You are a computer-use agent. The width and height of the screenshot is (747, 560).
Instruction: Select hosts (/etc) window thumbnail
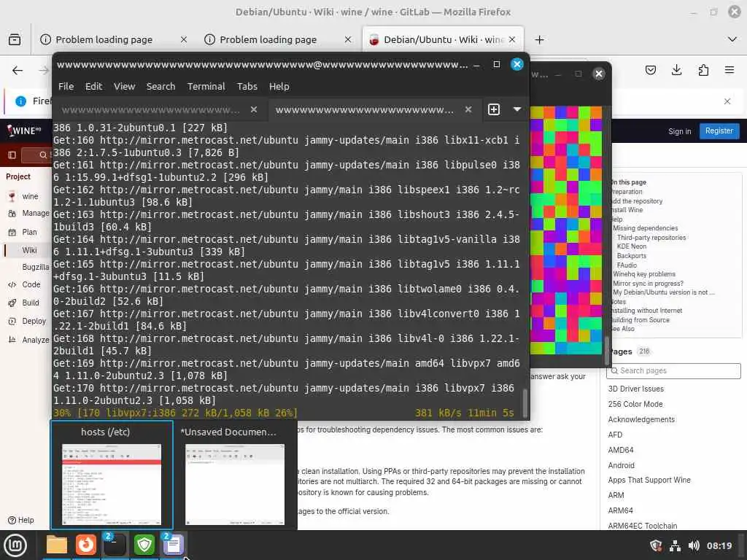pyautogui.click(x=112, y=475)
